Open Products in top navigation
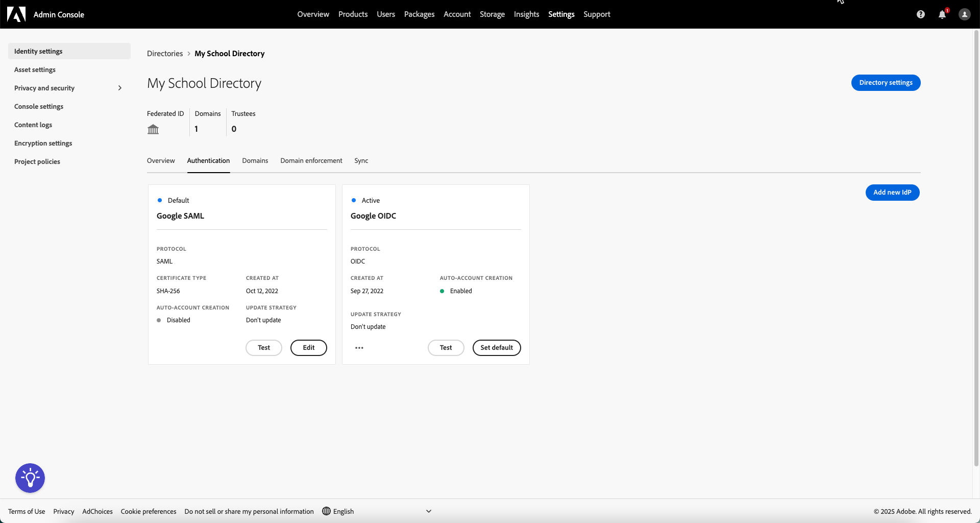980x523 pixels. [353, 14]
